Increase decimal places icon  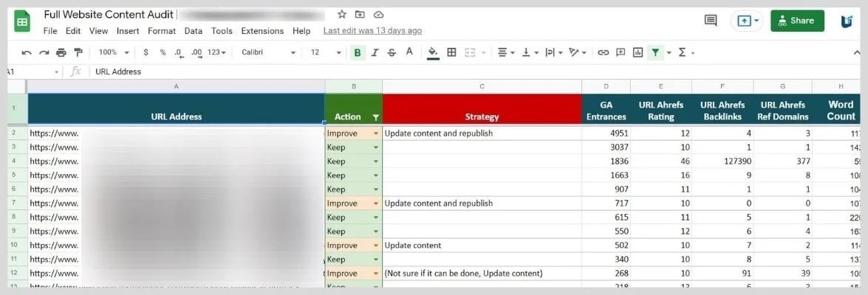196,52
